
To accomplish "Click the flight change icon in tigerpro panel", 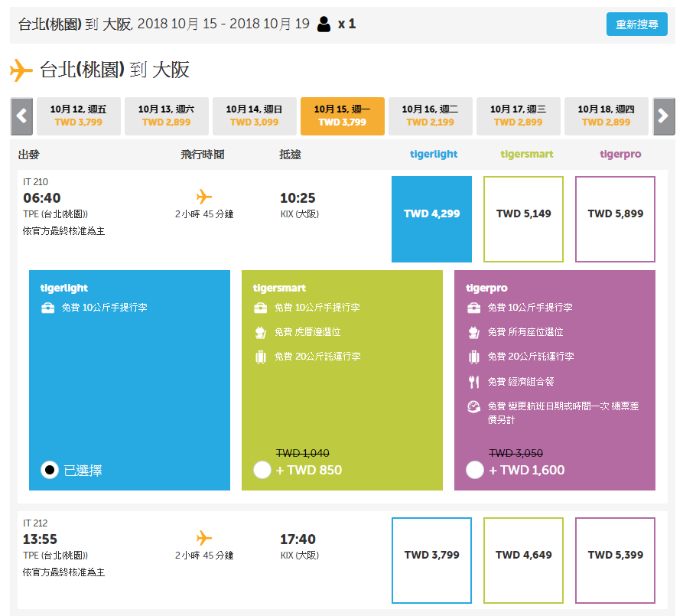I will point(474,407).
